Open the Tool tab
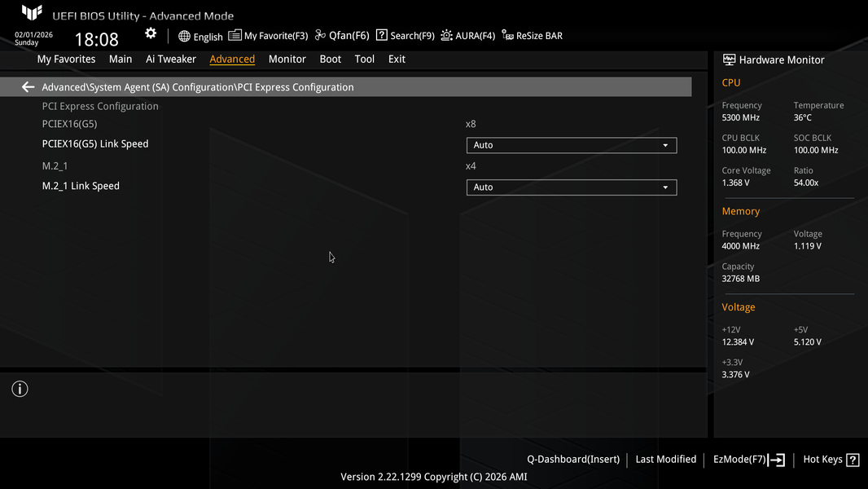 (x=364, y=59)
